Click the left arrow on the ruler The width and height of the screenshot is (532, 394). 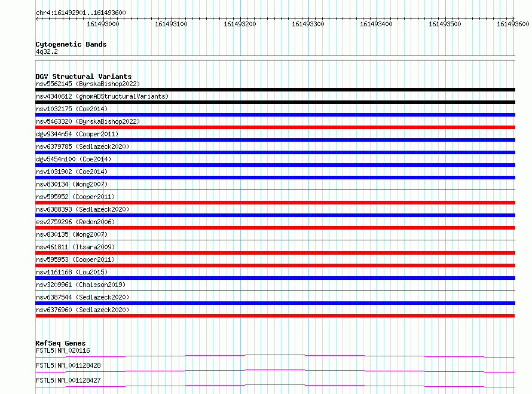pos(37,19)
